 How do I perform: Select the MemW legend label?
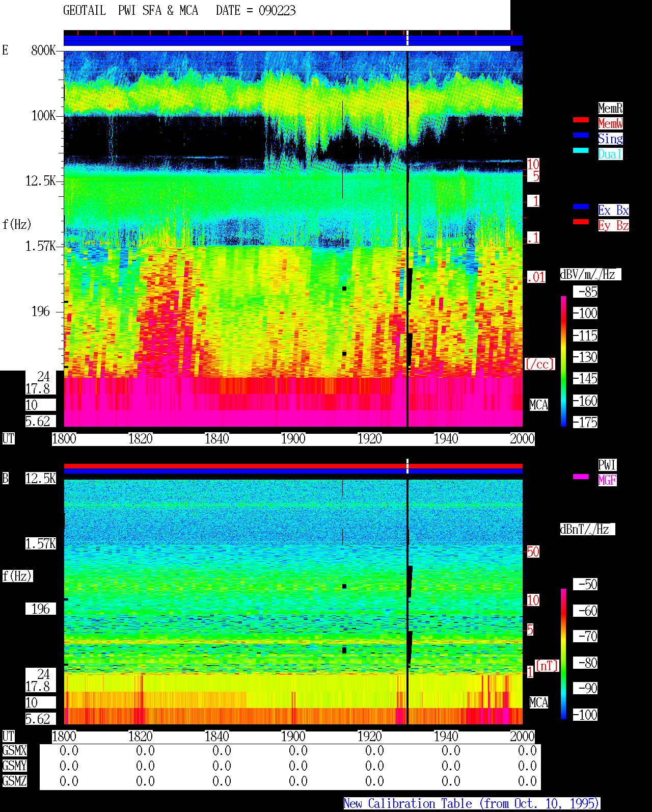click(610, 123)
